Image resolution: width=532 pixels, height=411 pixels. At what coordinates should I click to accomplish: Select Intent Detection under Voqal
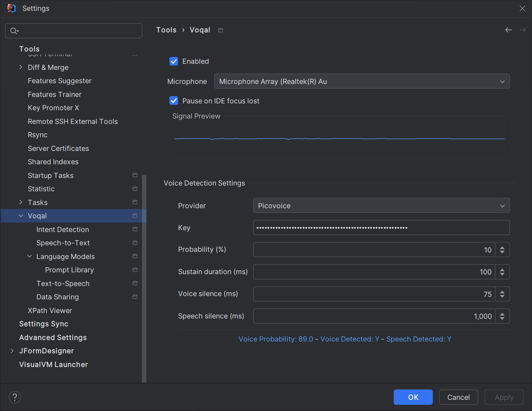(63, 229)
